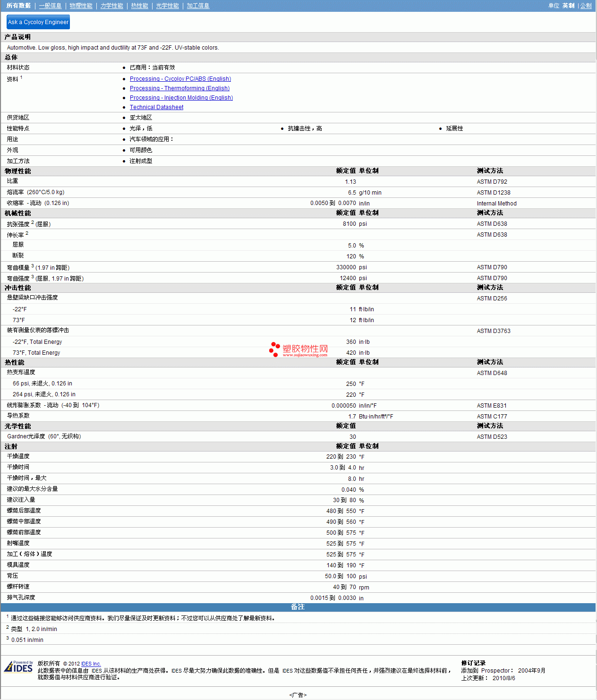Click the 模具温度 row label
The width and height of the screenshot is (597, 700).
(x=18, y=565)
